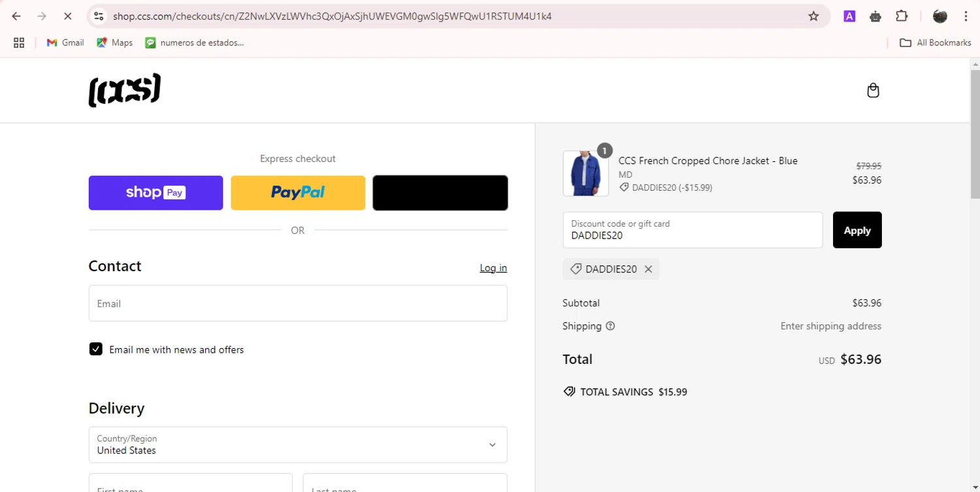The image size is (980, 492).
Task: Click into the Email input field
Action: pos(297,303)
